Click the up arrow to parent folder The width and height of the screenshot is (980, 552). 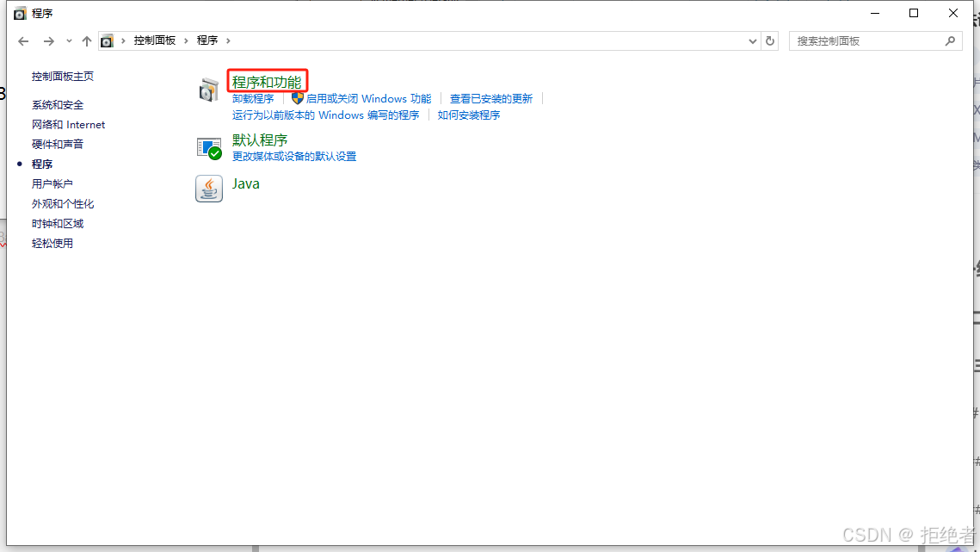[x=87, y=40]
